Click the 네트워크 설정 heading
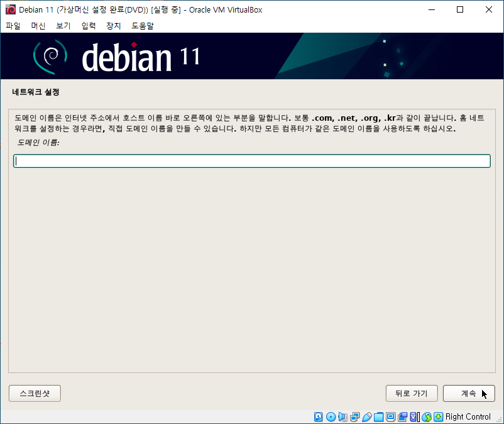 click(36, 92)
